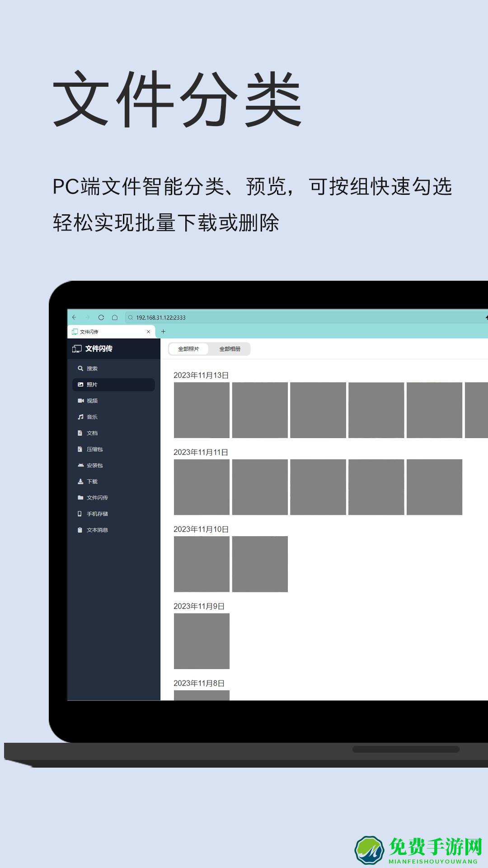Close the 文件闪传 browser tab
The width and height of the screenshot is (488, 868).
(148, 332)
